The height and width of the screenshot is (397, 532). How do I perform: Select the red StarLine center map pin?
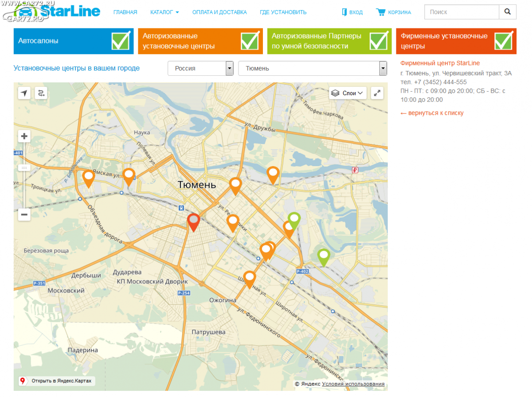click(x=194, y=222)
